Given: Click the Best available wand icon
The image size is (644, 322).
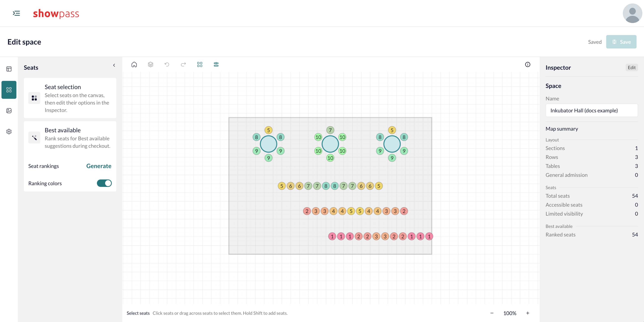Looking at the screenshot, I should point(34,138).
